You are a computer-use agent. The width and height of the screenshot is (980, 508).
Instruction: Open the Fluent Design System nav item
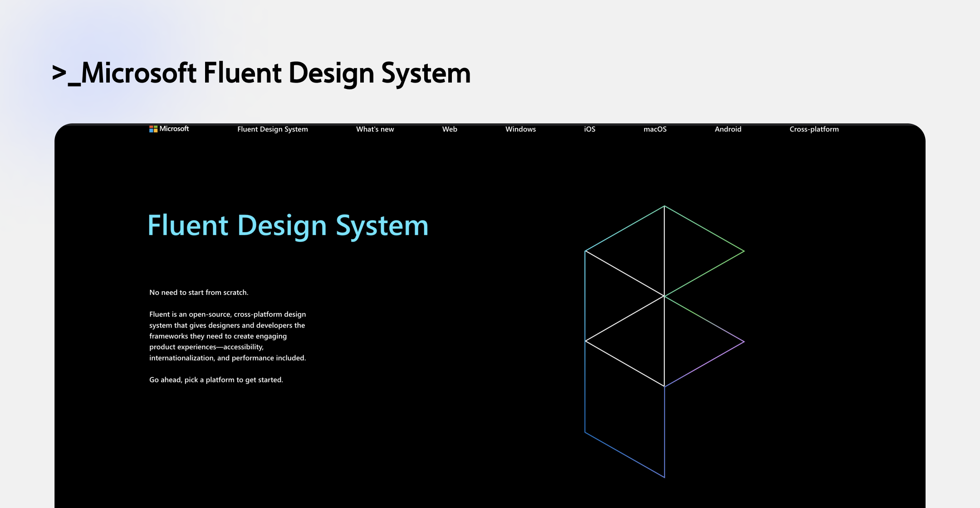coord(272,129)
